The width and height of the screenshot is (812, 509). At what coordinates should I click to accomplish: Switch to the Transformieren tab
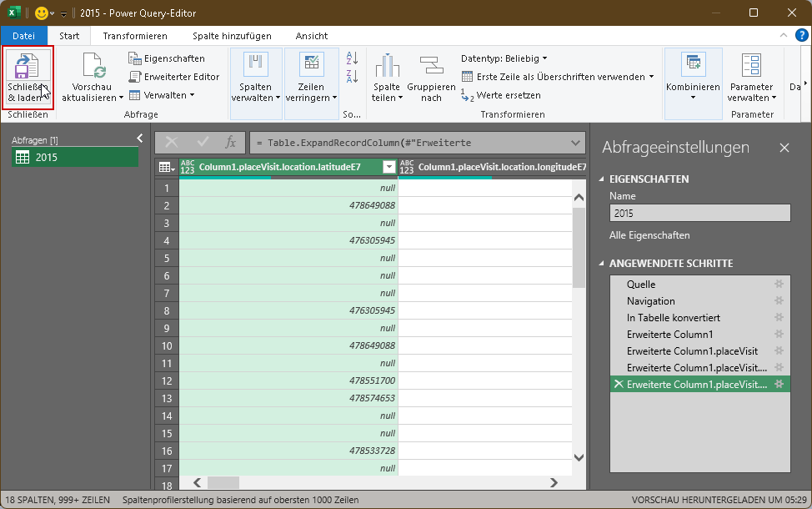click(x=135, y=36)
